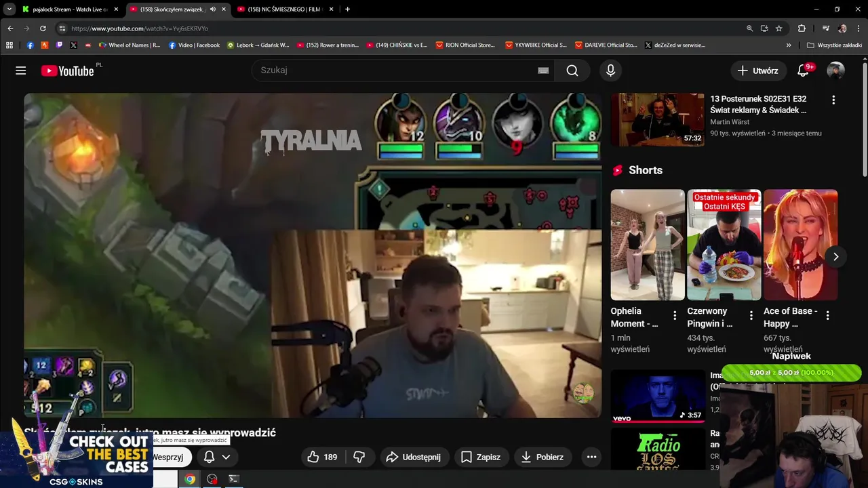Screen dimensions: 868x488
Task: Close the pajalock Stream tab
Action: point(116,9)
